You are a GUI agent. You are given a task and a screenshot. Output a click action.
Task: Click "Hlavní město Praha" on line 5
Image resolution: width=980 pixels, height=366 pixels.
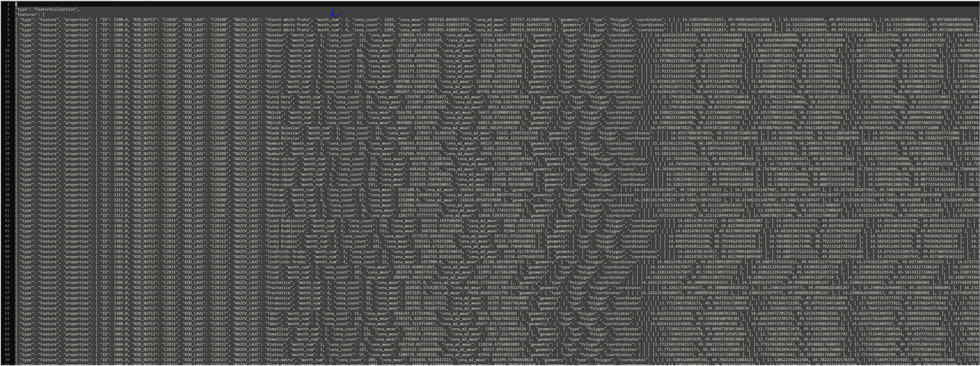click(x=288, y=25)
